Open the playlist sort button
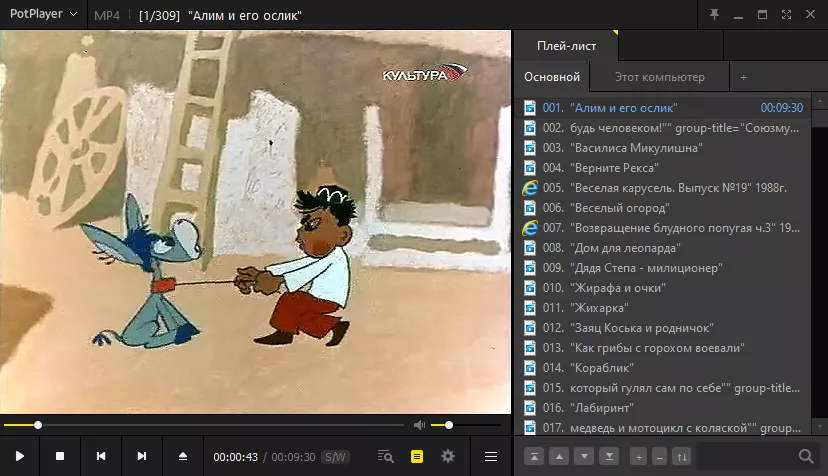 (682, 457)
